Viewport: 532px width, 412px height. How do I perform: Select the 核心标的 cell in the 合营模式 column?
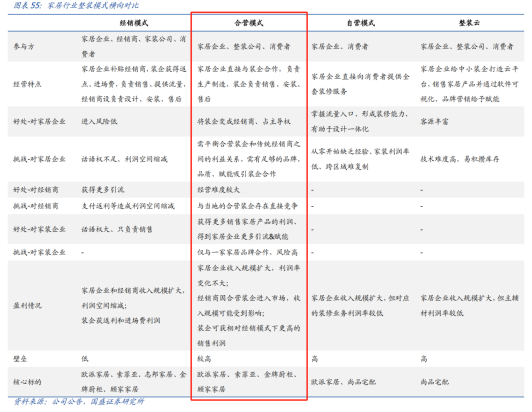coord(248,382)
